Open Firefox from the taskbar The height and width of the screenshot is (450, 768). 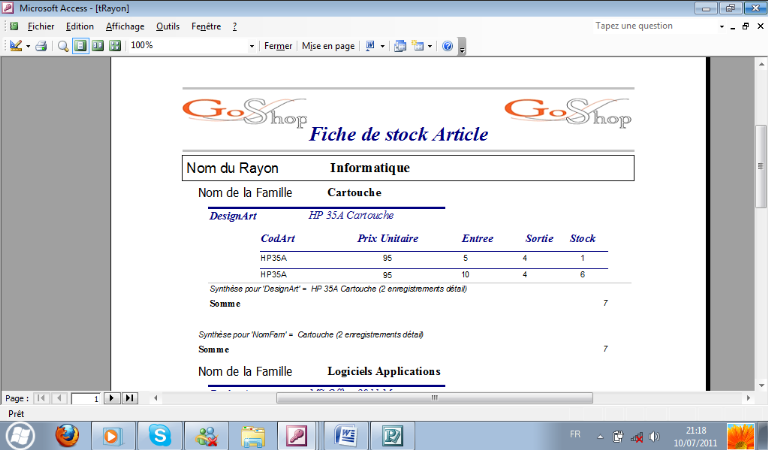click(x=66, y=435)
